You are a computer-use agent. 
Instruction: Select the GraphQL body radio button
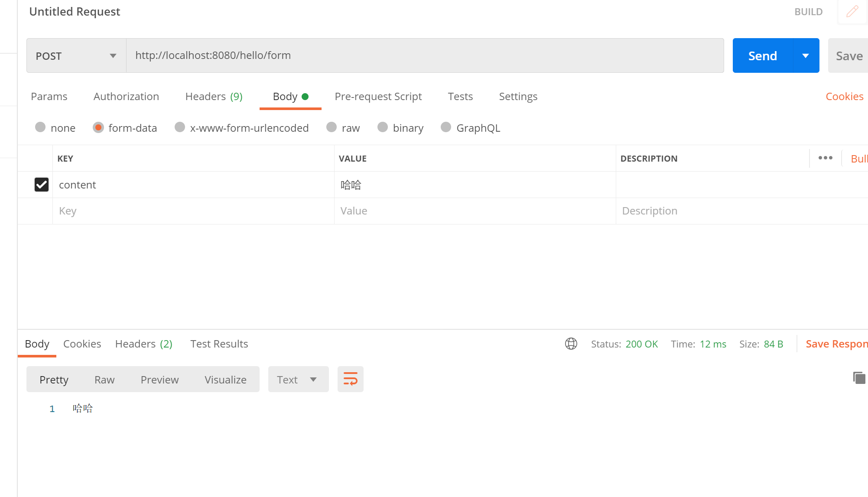point(446,127)
